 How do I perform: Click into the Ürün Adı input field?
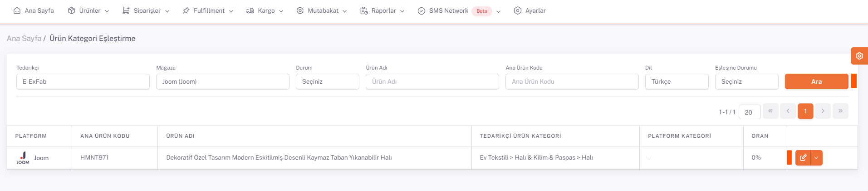[432, 81]
